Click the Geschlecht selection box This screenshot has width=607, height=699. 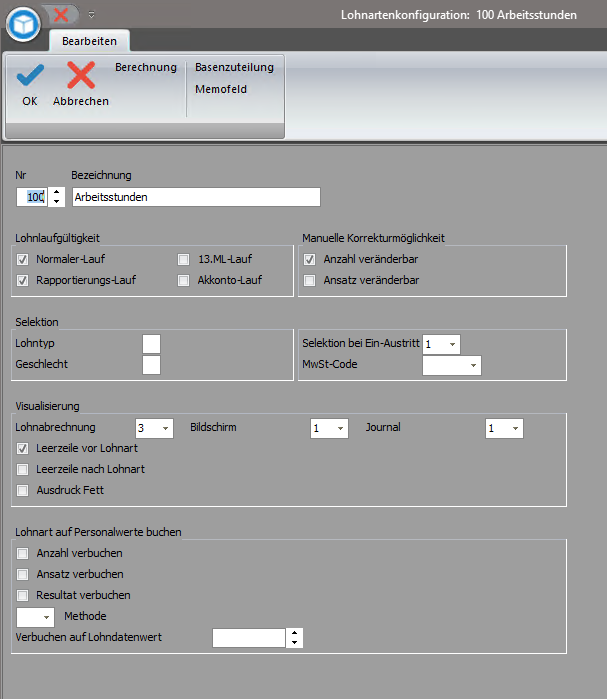pos(152,365)
